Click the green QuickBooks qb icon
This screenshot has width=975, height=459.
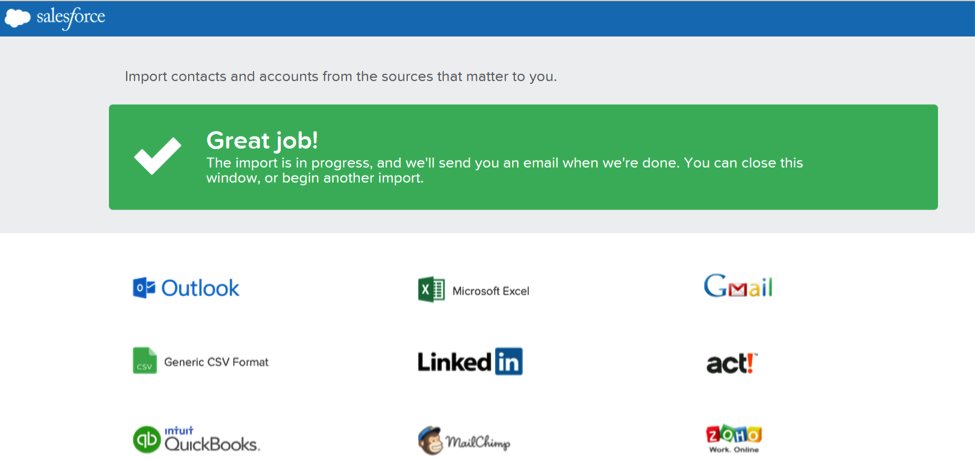(x=146, y=439)
